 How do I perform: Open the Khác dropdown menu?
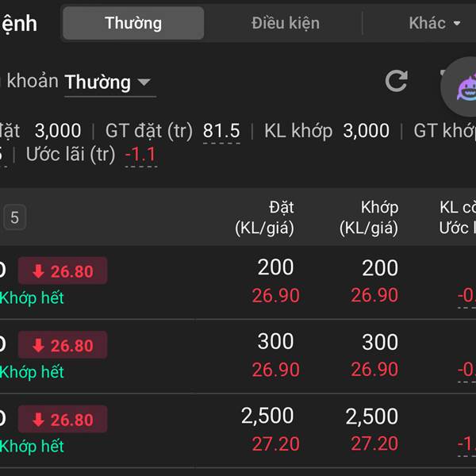click(435, 23)
